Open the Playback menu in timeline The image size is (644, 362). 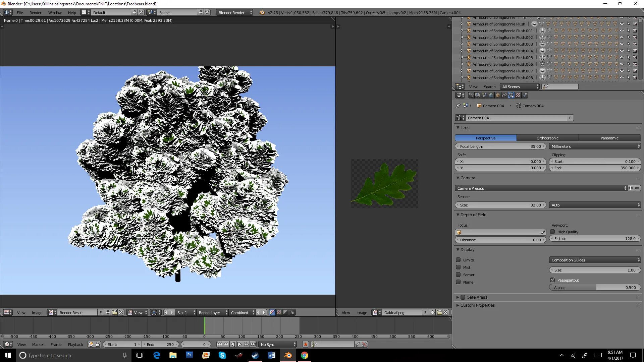click(75, 344)
